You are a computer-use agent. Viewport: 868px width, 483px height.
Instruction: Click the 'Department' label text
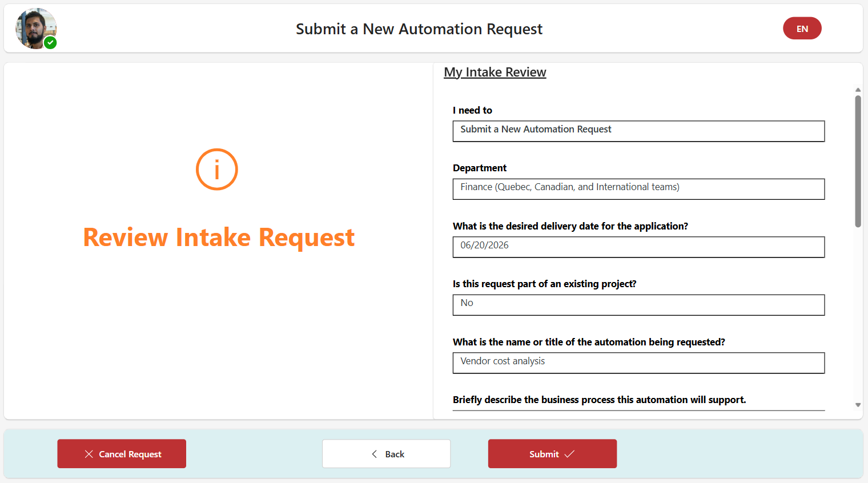click(x=480, y=168)
